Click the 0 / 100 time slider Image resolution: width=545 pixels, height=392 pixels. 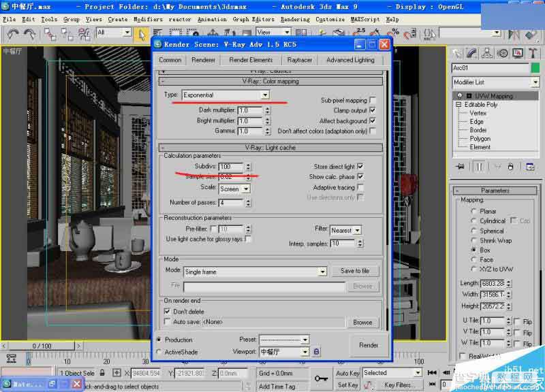42,346
